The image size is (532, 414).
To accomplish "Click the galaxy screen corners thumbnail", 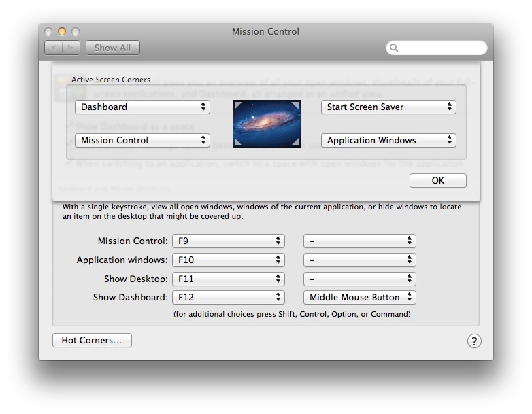I will coord(266,124).
